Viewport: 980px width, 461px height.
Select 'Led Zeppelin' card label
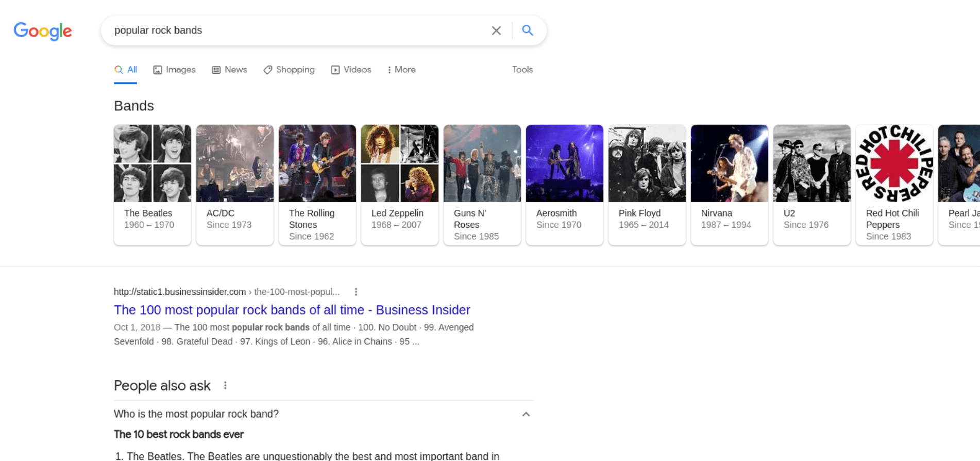pyautogui.click(x=397, y=213)
